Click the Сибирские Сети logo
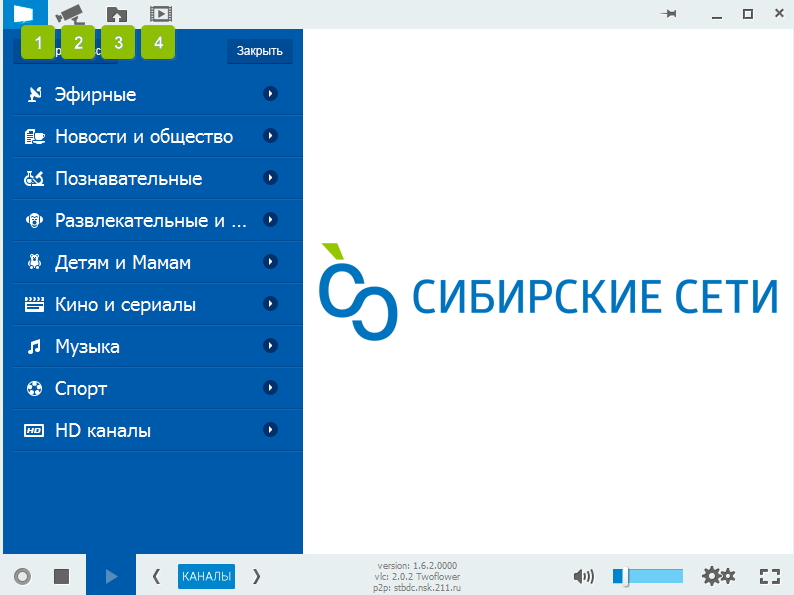794x595 pixels. (548, 292)
